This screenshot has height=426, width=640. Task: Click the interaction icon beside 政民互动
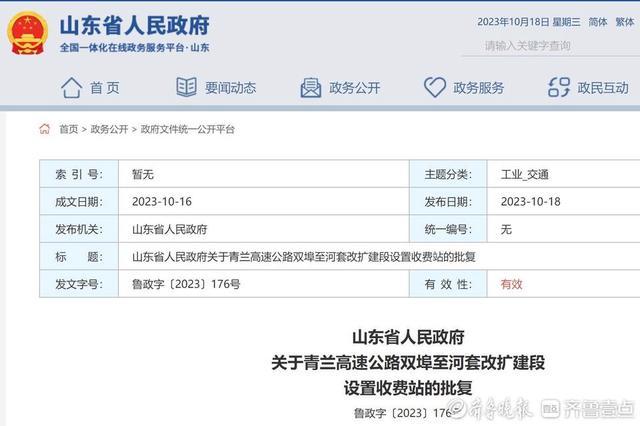[559, 87]
